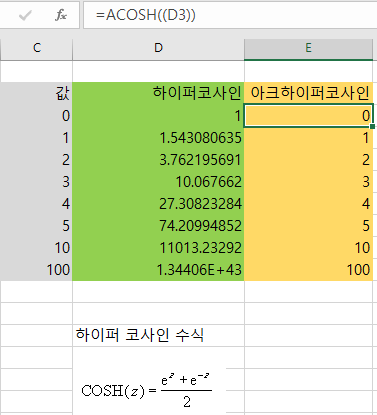Click the Enter checkmark icon in formula bar
377x415 pixels.
(x=25, y=15)
